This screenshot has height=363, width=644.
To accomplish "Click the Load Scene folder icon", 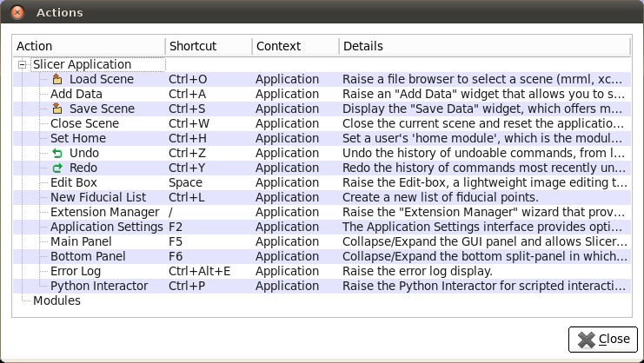I will point(58,79).
